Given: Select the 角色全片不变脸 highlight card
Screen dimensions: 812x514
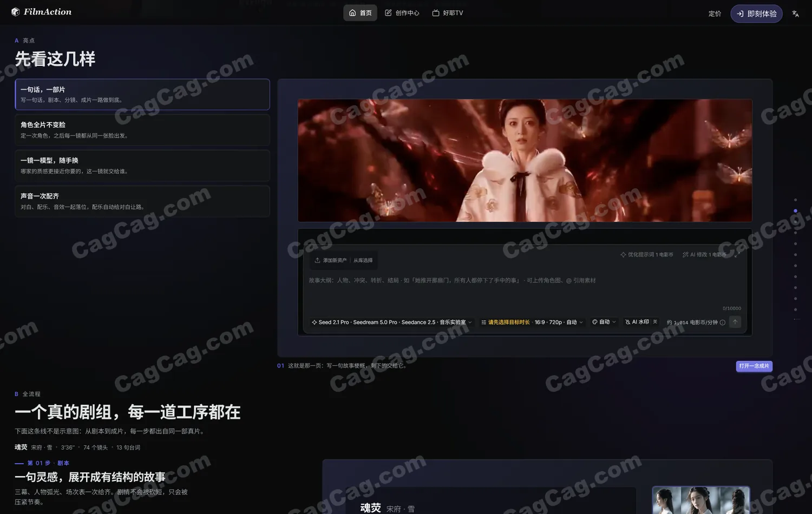Looking at the screenshot, I should click(x=142, y=130).
